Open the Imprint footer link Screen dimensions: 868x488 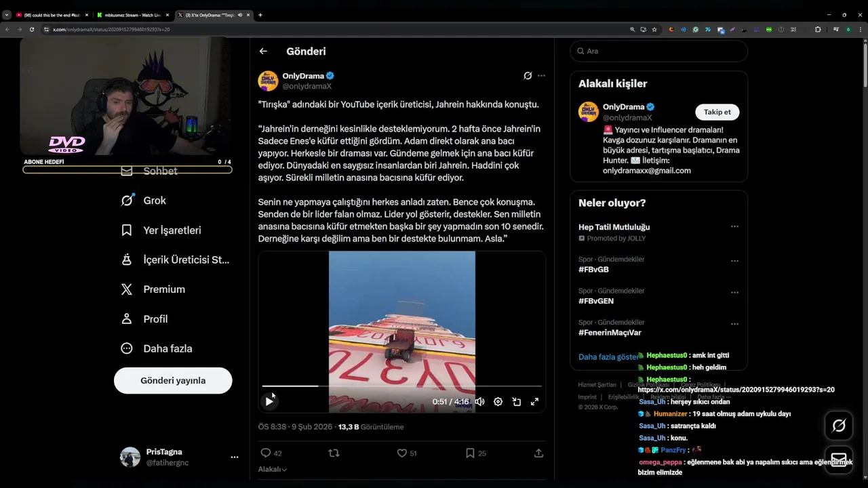587,397
